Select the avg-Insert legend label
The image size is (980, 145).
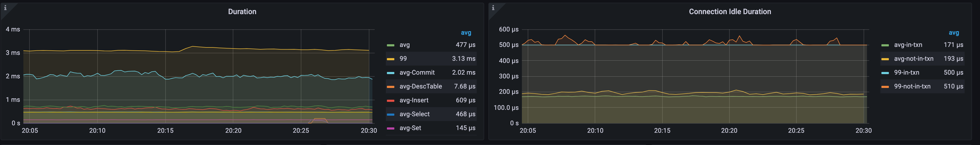(413, 100)
